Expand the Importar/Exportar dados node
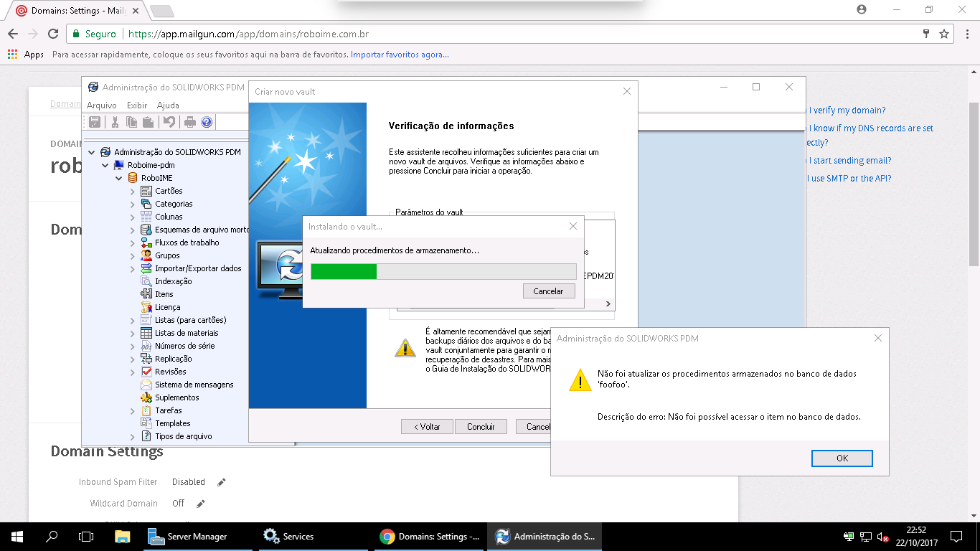The image size is (980, 551). tap(133, 268)
